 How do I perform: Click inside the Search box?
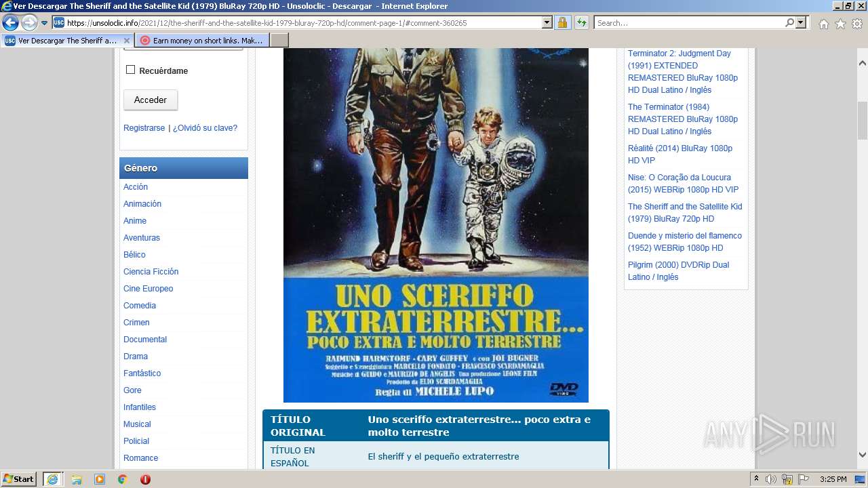click(x=689, y=23)
